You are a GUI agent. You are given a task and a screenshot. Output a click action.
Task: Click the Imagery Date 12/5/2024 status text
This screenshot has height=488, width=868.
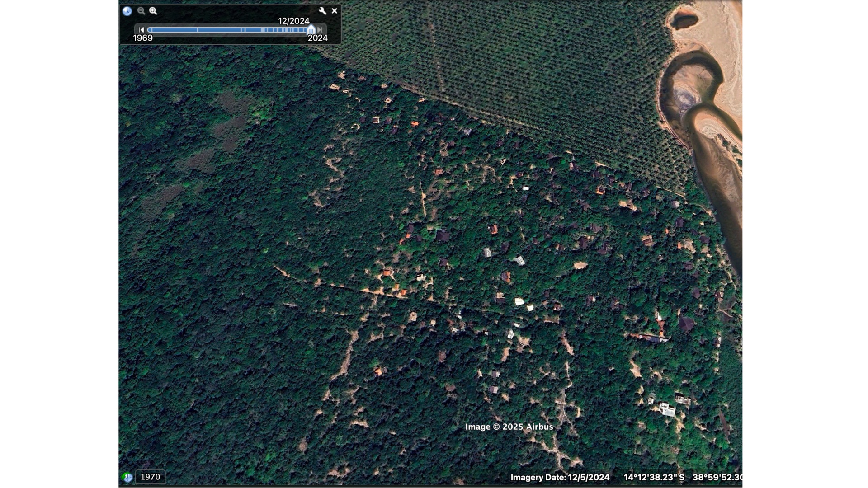coord(560,477)
